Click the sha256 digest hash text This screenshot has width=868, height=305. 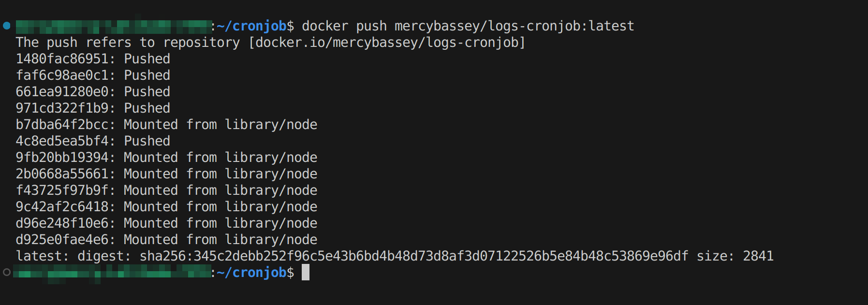(414, 256)
